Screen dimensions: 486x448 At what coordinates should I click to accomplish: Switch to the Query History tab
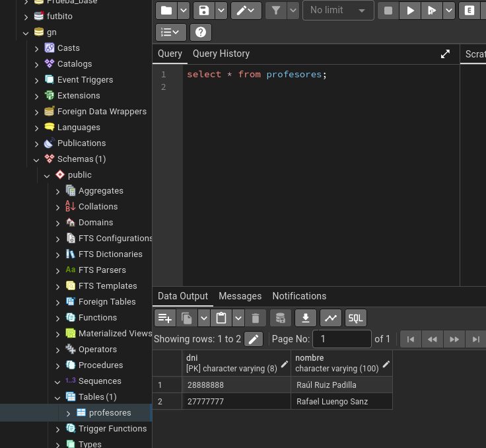point(221,54)
